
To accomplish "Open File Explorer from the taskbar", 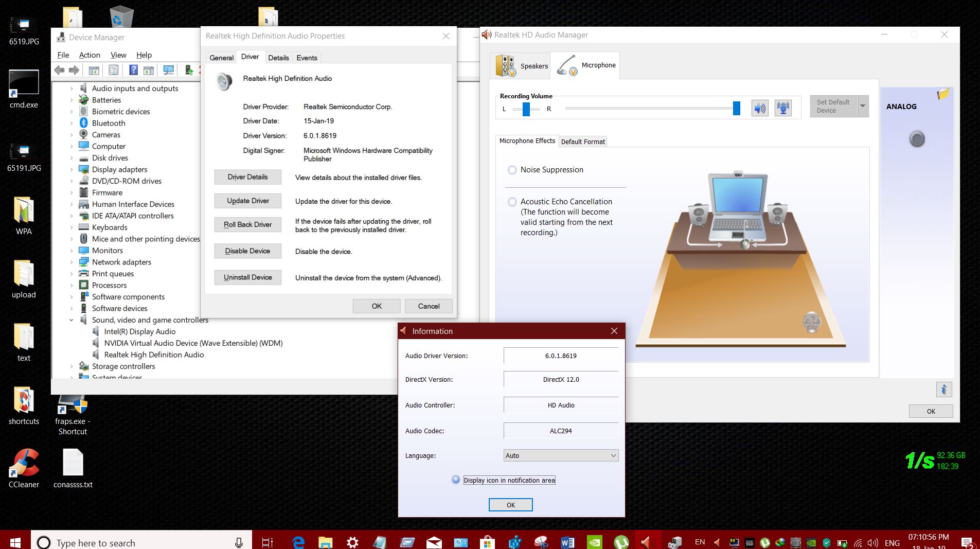I will [x=325, y=542].
